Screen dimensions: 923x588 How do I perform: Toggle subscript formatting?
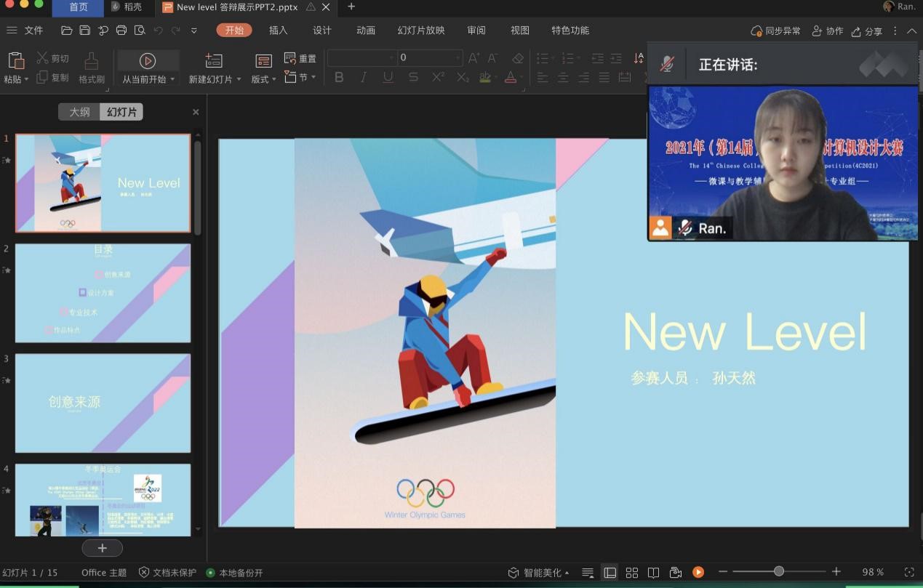coord(463,77)
